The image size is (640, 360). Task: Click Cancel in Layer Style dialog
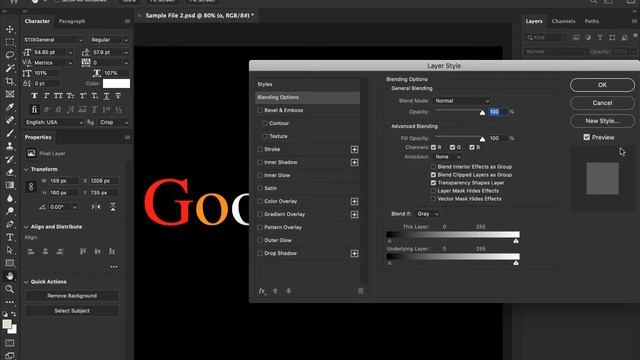pos(602,103)
